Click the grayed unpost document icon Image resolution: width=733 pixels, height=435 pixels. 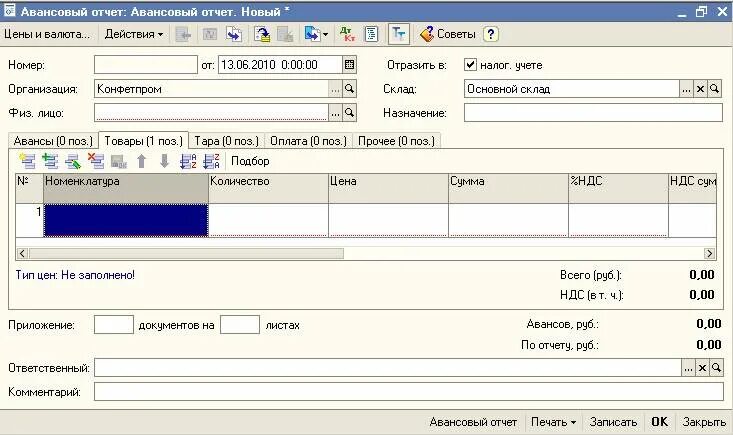285,35
